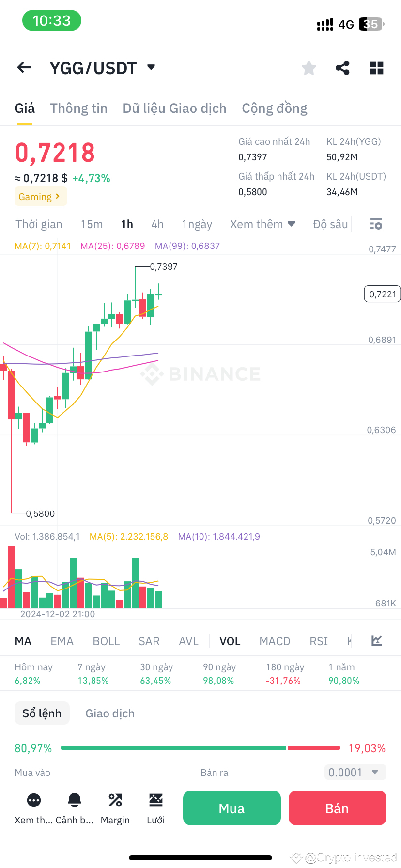Toggle the VOL indicator
401x868 pixels.
[x=230, y=641]
